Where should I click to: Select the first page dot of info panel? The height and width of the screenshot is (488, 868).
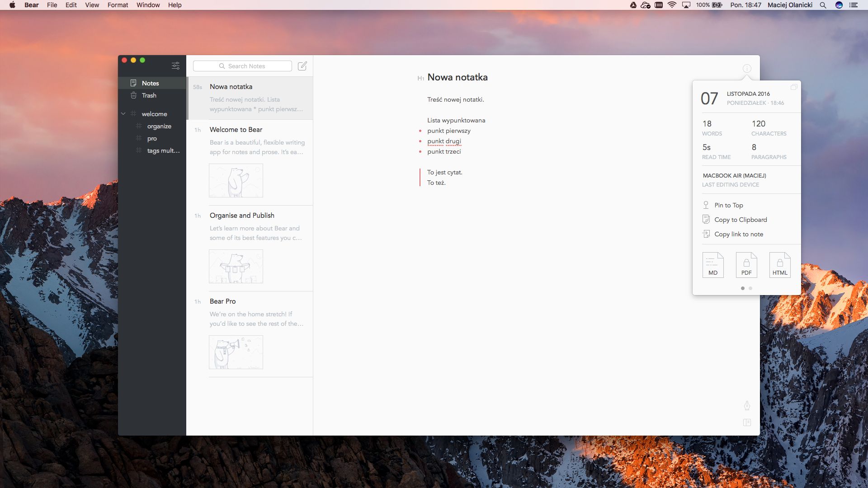742,288
